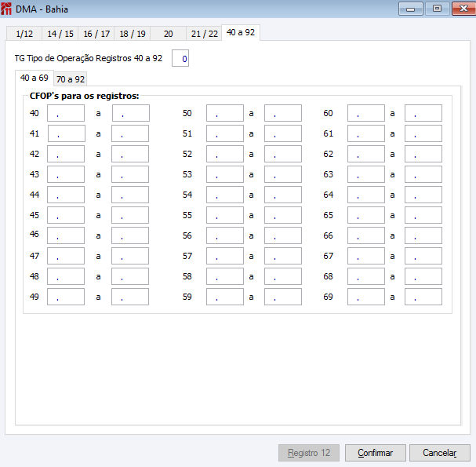Open the 40 a 69 sub-tab
The image size is (476, 467).
[35, 78]
